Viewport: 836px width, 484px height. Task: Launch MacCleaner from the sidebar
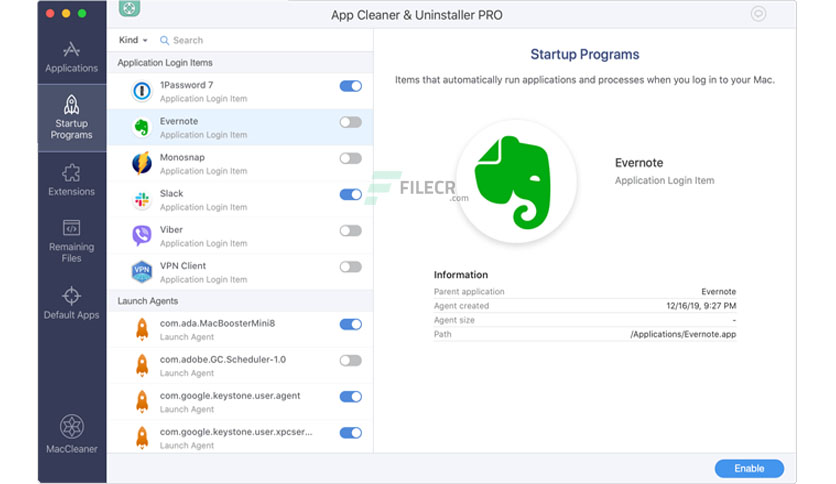71,434
